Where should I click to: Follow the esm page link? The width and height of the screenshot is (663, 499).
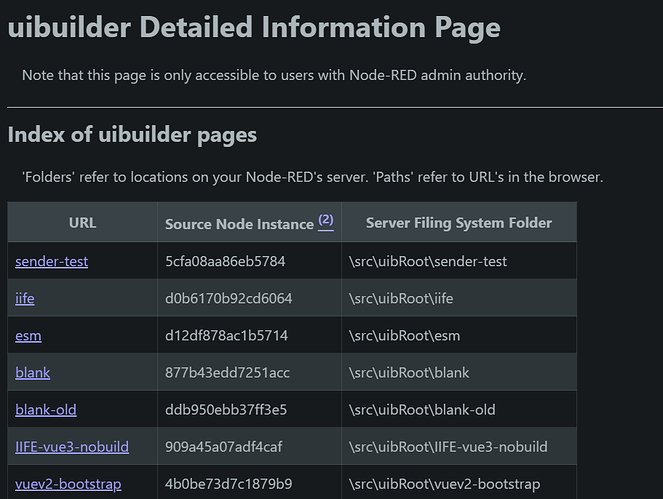(28, 335)
